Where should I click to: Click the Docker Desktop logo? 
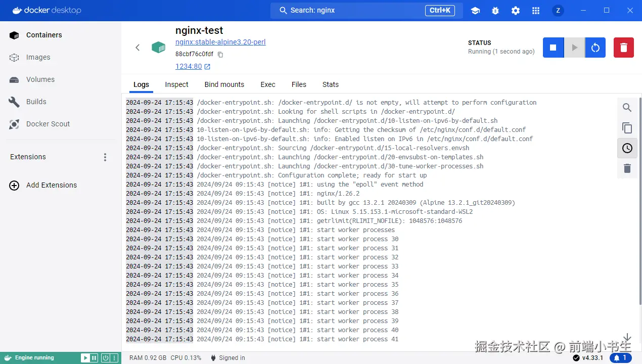45,10
